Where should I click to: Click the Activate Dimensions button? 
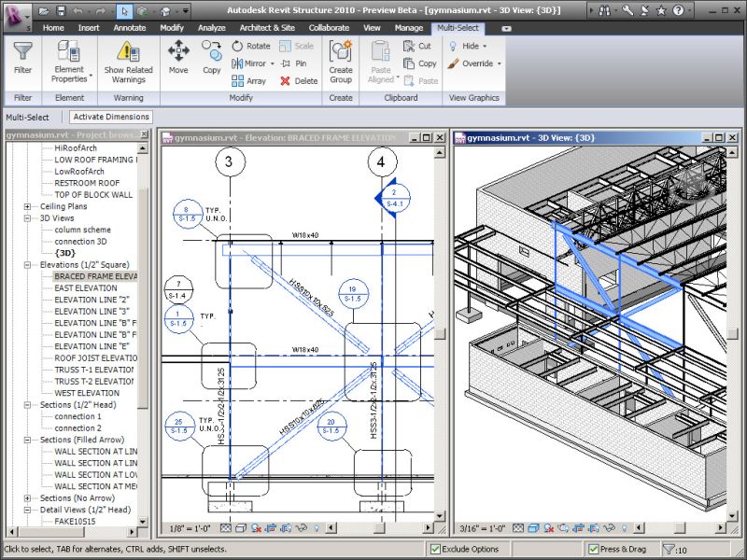111,117
